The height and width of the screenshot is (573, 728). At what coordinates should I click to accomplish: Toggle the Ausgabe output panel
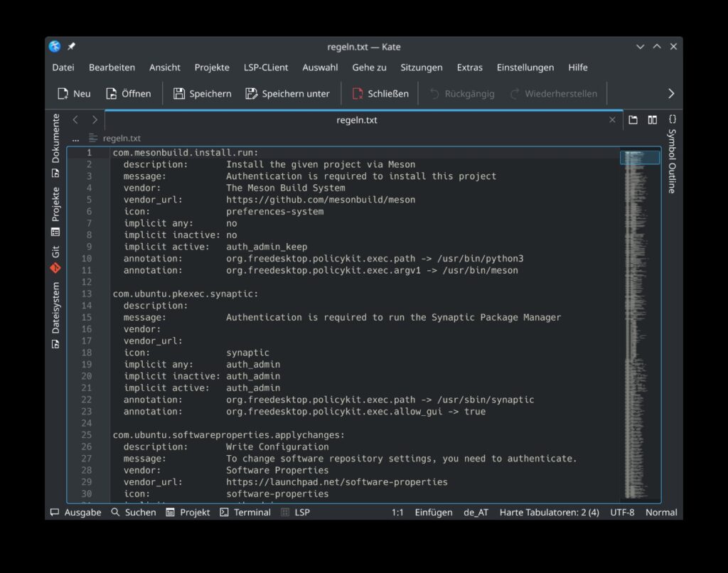point(75,512)
